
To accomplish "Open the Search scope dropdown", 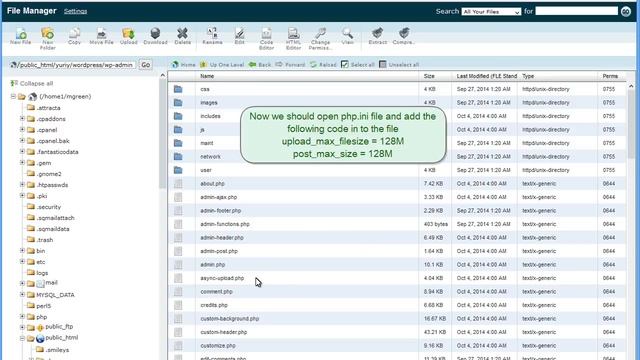I will tap(491, 11).
